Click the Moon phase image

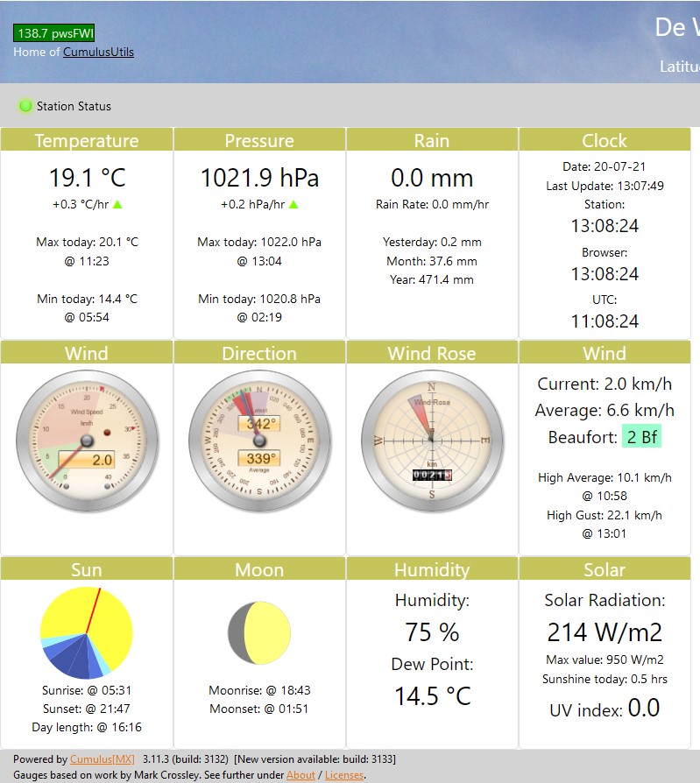[259, 633]
